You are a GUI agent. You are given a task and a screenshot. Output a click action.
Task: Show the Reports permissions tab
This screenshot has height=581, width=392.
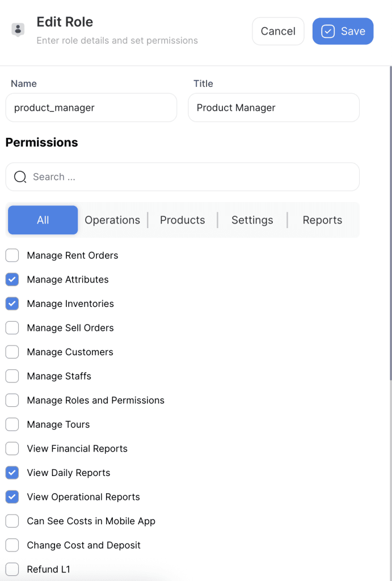click(x=322, y=220)
